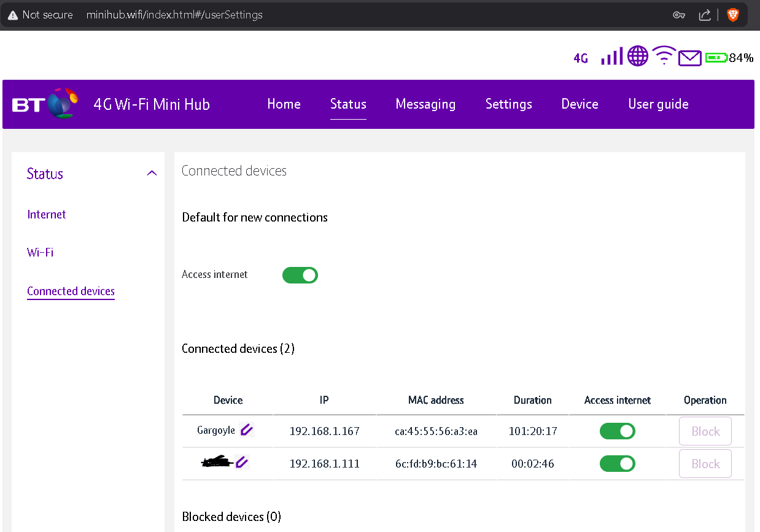Image resolution: width=760 pixels, height=532 pixels.
Task: Open the envelope messages icon
Action: [689, 58]
